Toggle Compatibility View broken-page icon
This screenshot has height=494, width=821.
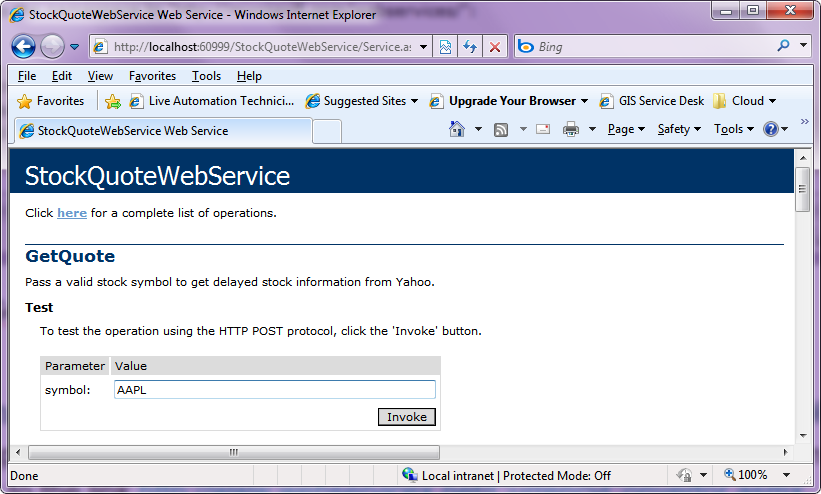click(x=445, y=47)
